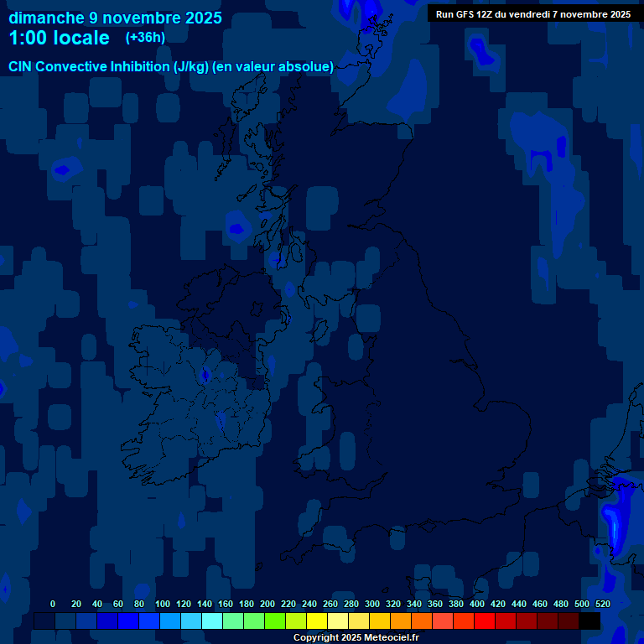644x644 pixels.
Task: Click the legend value label 0
Action: click(53, 604)
